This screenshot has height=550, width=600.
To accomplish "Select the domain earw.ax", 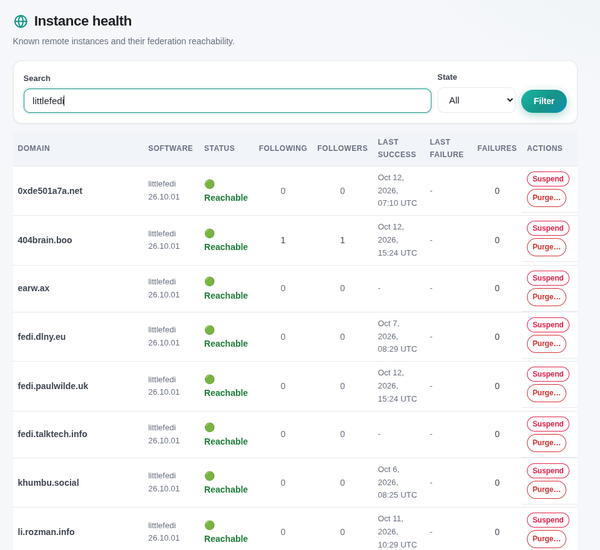I will (33, 288).
